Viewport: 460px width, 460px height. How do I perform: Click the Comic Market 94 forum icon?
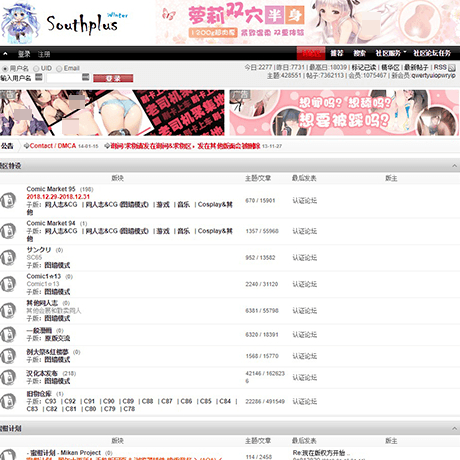[x=8, y=231]
